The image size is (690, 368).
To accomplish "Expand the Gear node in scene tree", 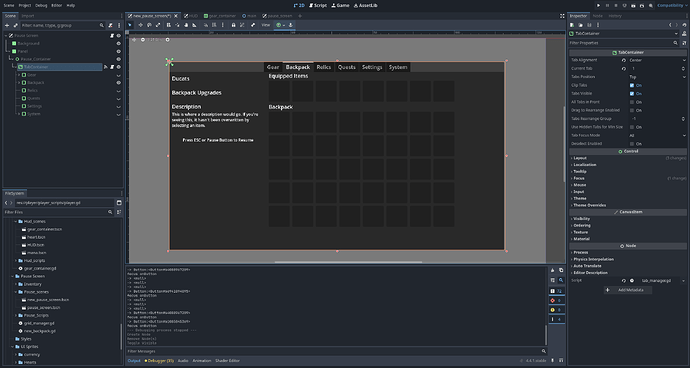I will click(x=18, y=75).
